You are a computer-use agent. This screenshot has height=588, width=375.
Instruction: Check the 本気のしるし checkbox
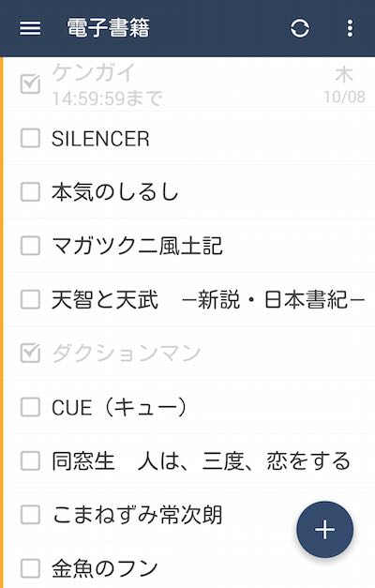(x=30, y=192)
